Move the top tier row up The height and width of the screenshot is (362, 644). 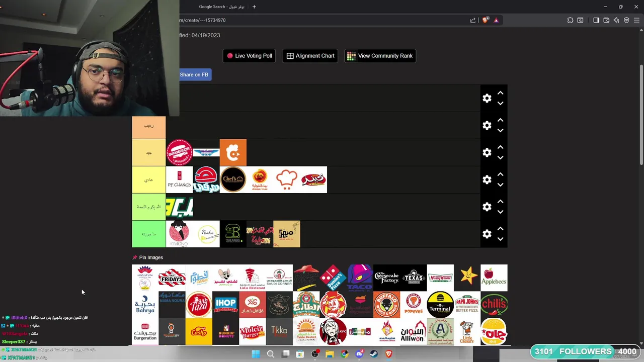(500, 93)
